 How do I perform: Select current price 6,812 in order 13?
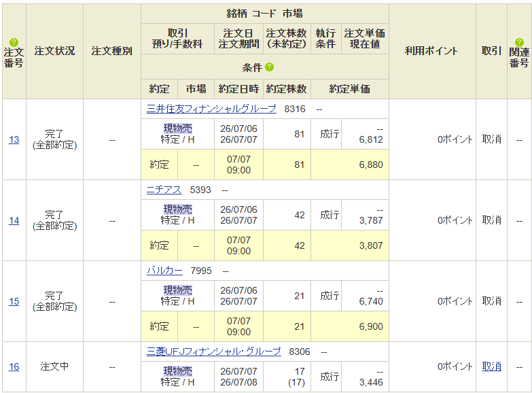pyautogui.click(x=371, y=139)
